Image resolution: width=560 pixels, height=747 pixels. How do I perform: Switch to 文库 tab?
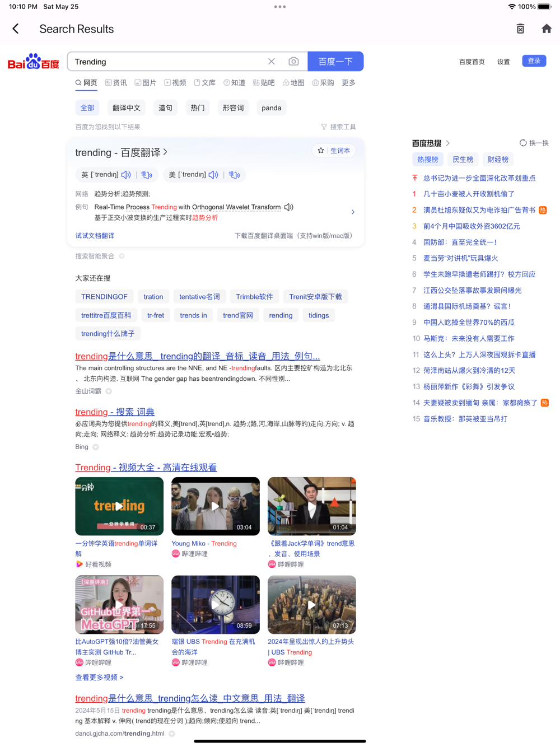pos(205,83)
